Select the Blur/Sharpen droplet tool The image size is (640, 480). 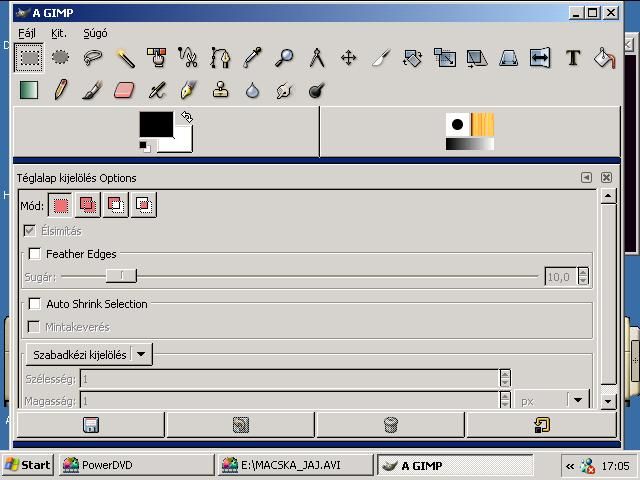[252, 90]
